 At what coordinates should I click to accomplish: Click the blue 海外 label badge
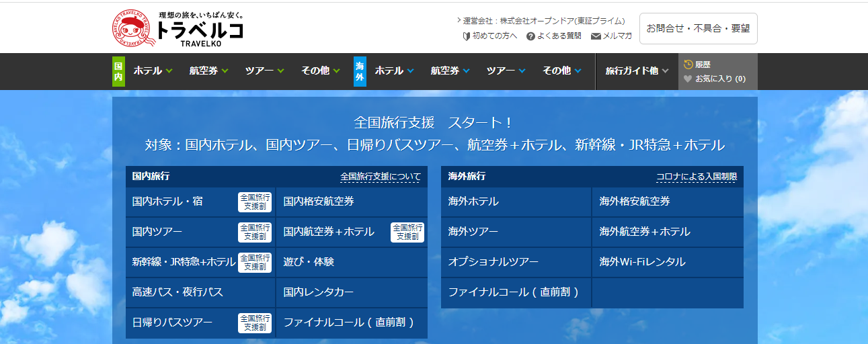[x=360, y=71]
